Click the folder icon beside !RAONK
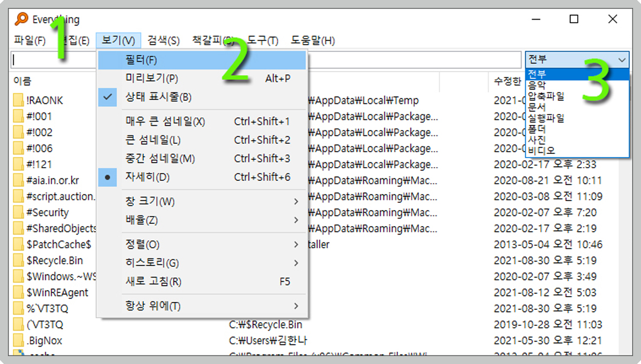 [x=19, y=100]
